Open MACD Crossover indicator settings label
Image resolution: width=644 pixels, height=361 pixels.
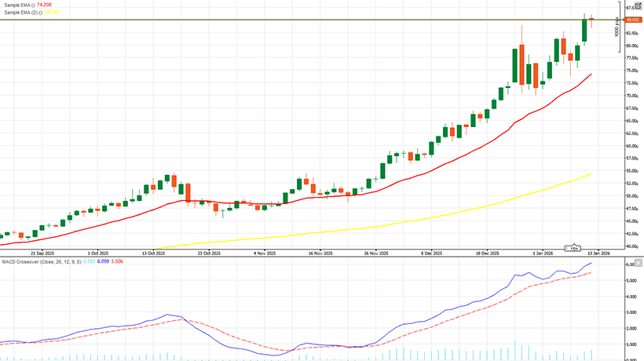39,261
